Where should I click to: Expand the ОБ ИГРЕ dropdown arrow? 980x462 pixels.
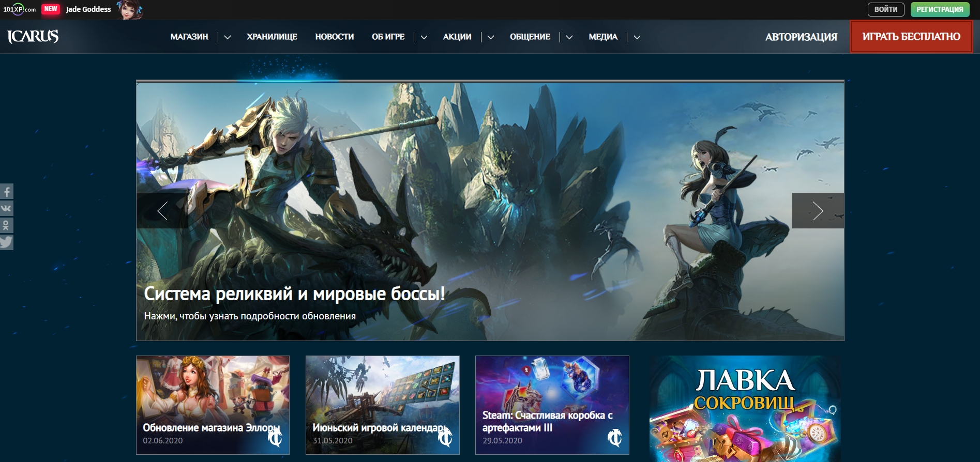[x=424, y=37]
